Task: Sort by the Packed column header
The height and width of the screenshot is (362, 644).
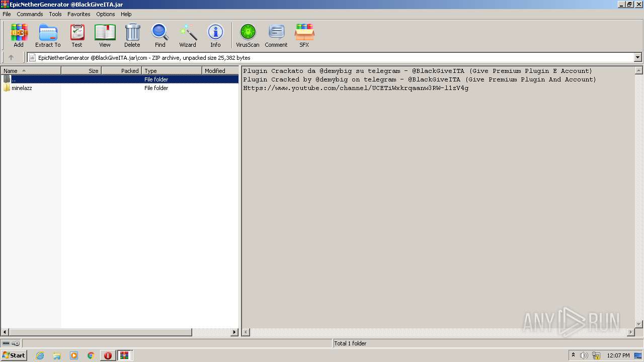Action: (121, 71)
